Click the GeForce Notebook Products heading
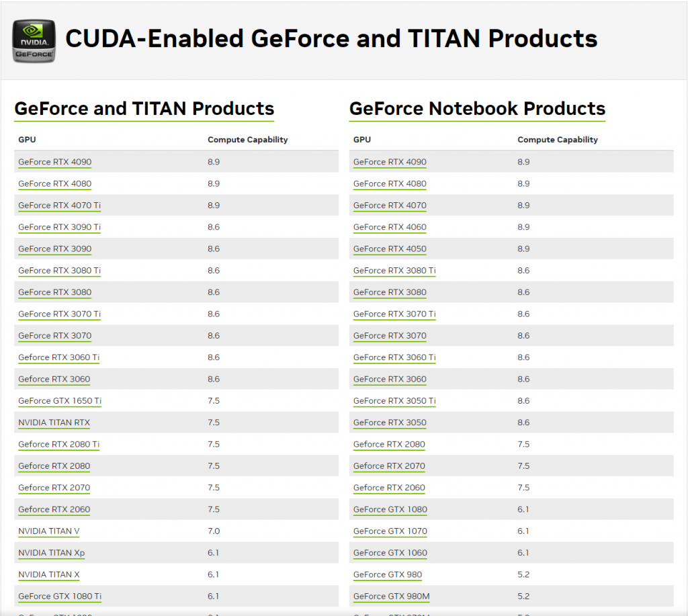Image resolution: width=688 pixels, height=616 pixels. (478, 109)
